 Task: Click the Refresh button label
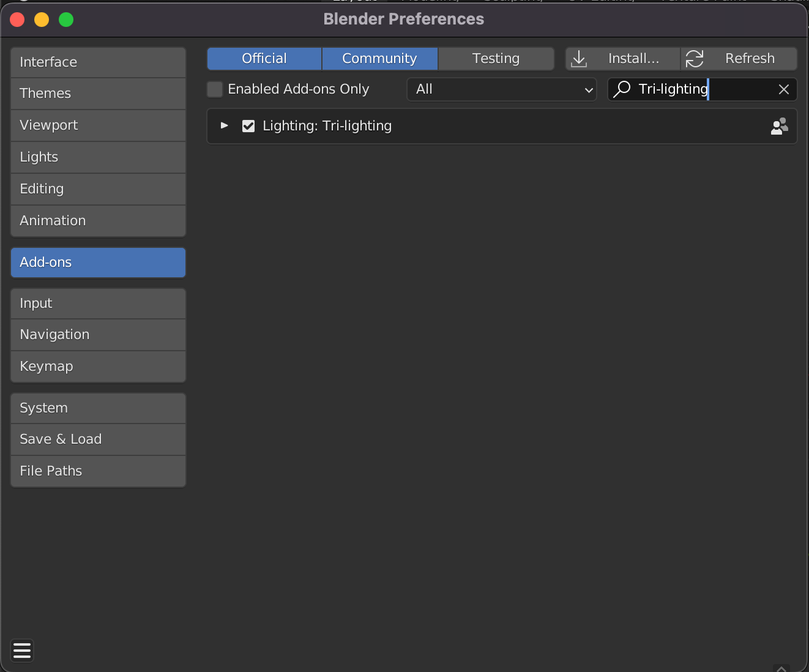[x=750, y=59]
